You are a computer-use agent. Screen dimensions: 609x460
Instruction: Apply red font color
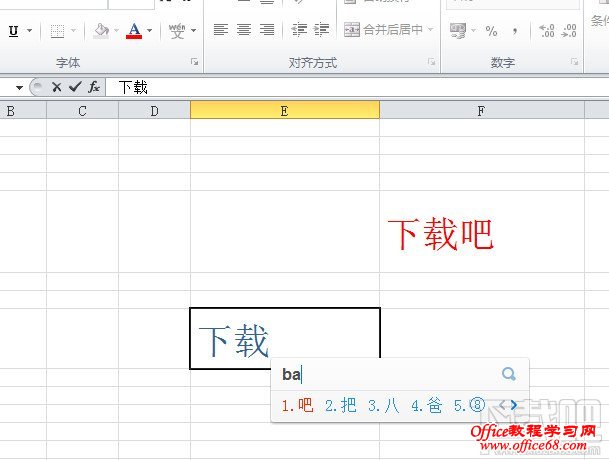click(134, 30)
